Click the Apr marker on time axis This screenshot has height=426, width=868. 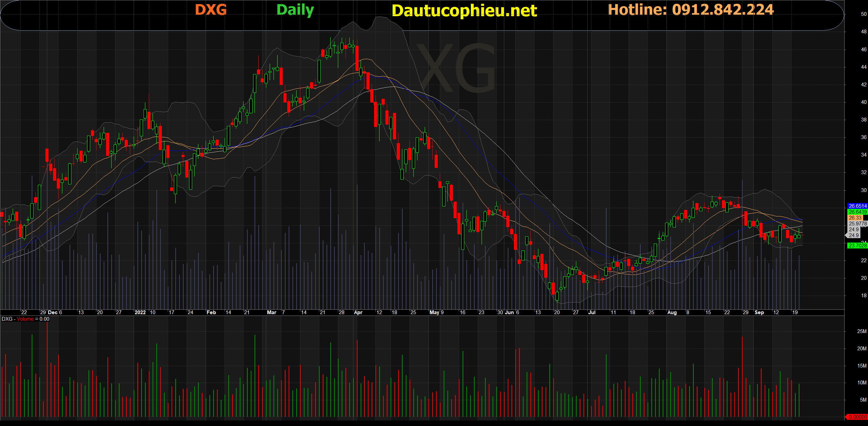coord(358,312)
